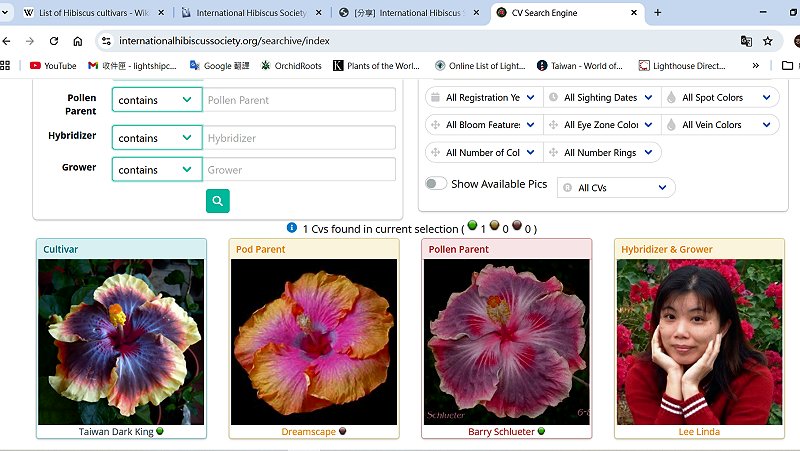Click the translate page icon in address bar
The image size is (800, 451).
coord(746,41)
